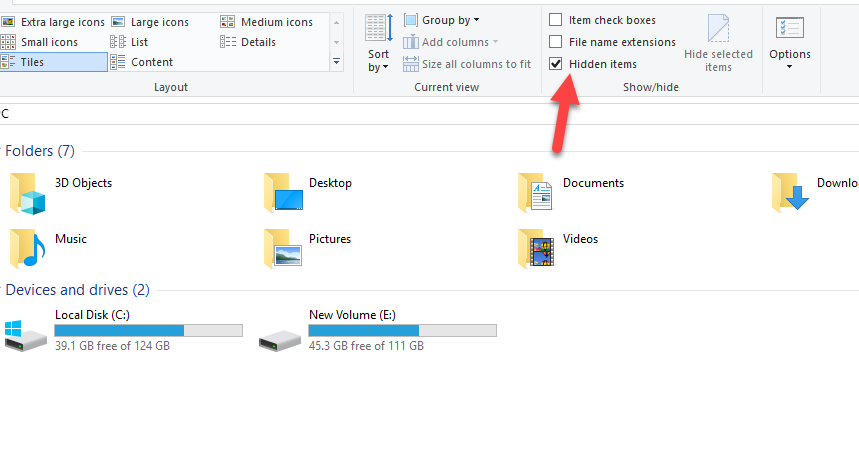Open the Desktop folder icon

(283, 193)
